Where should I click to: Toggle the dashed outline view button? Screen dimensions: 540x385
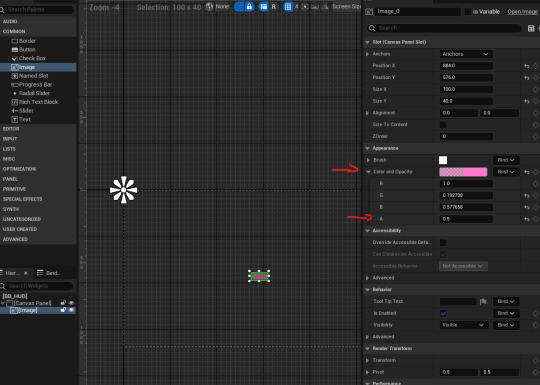(239, 7)
